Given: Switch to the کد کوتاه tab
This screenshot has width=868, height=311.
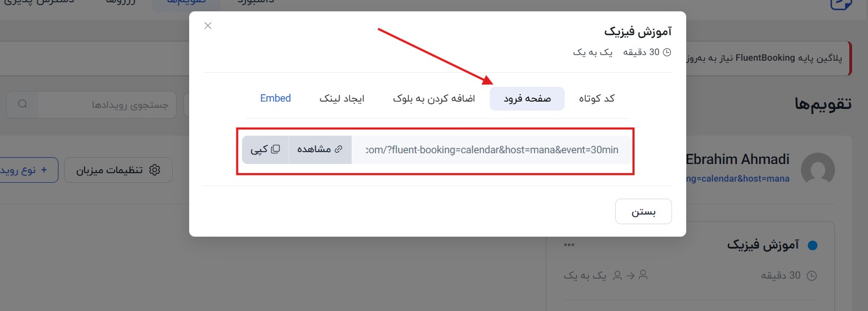Looking at the screenshot, I should [596, 99].
